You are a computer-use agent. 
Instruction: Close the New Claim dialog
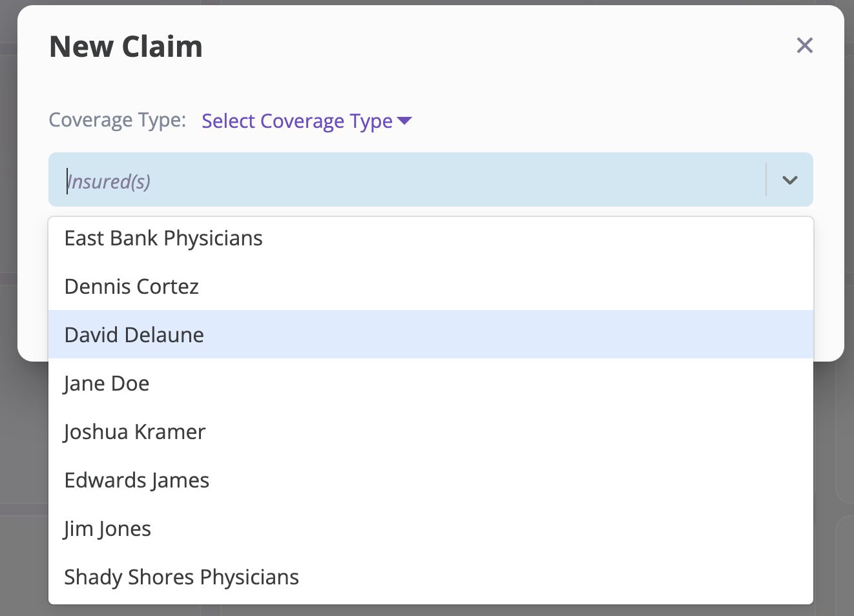click(804, 45)
